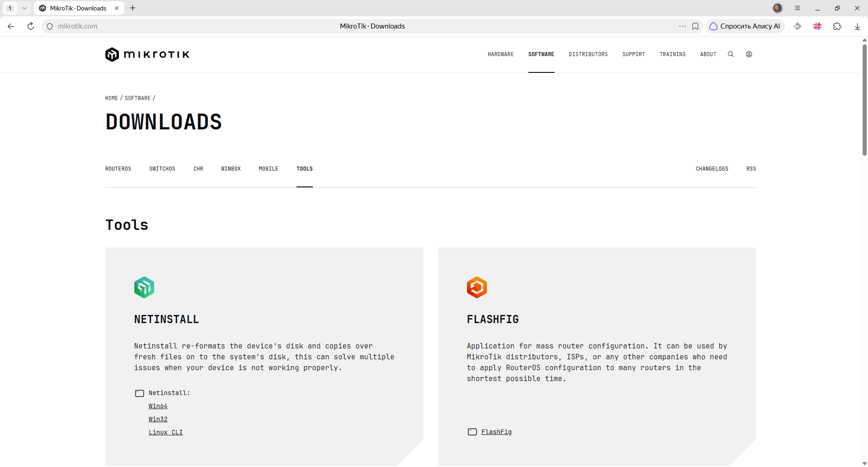Open the Changelogs link

click(x=712, y=169)
